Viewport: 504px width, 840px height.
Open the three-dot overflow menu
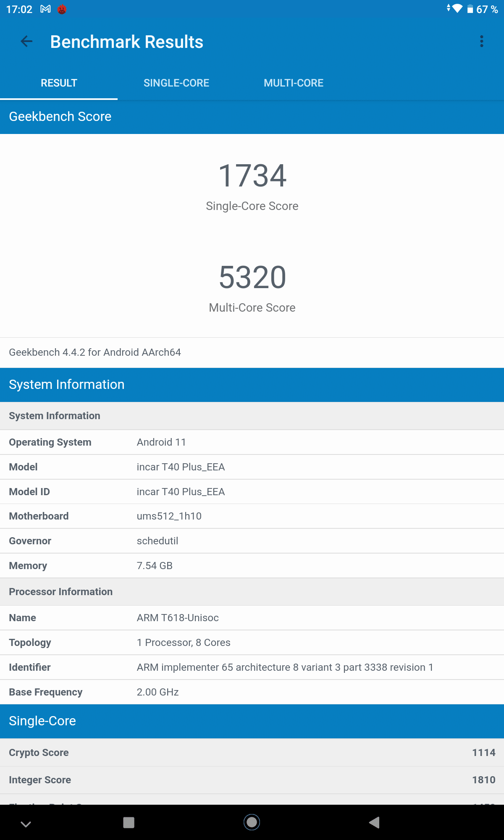pyautogui.click(x=482, y=41)
